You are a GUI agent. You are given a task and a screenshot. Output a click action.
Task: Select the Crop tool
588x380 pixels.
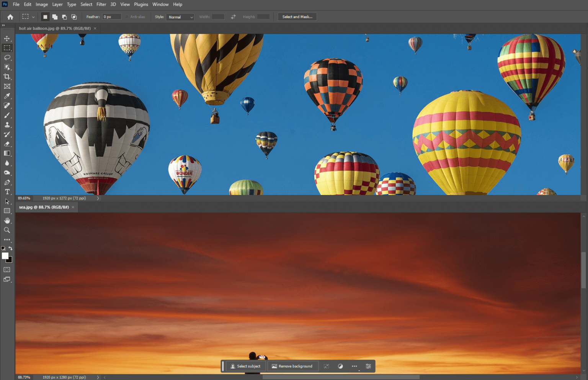point(7,77)
